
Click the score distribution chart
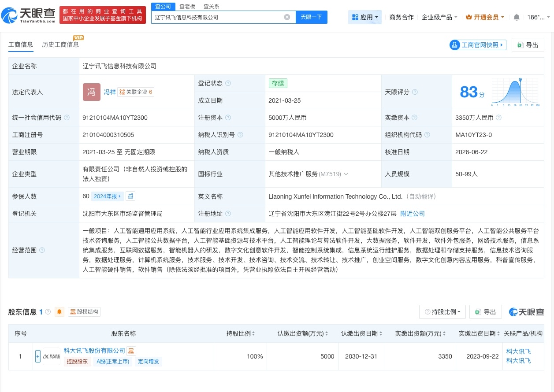tap(515, 92)
